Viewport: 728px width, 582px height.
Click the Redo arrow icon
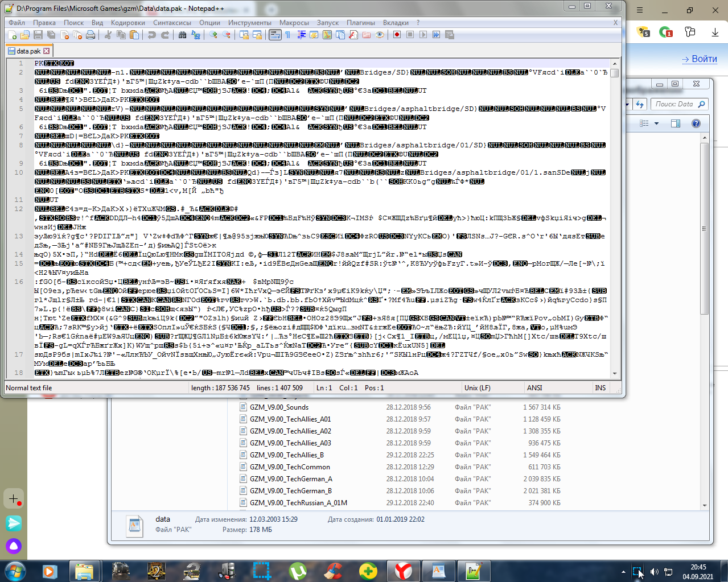click(165, 35)
